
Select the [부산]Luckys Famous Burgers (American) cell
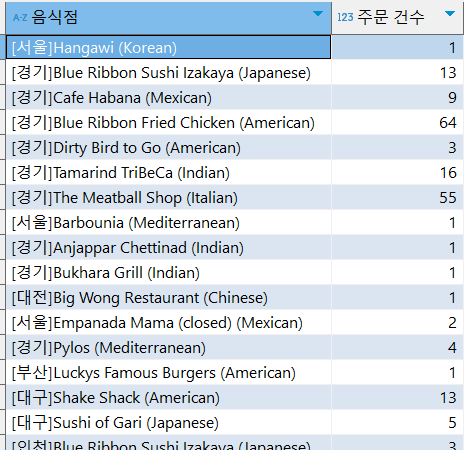click(169, 372)
